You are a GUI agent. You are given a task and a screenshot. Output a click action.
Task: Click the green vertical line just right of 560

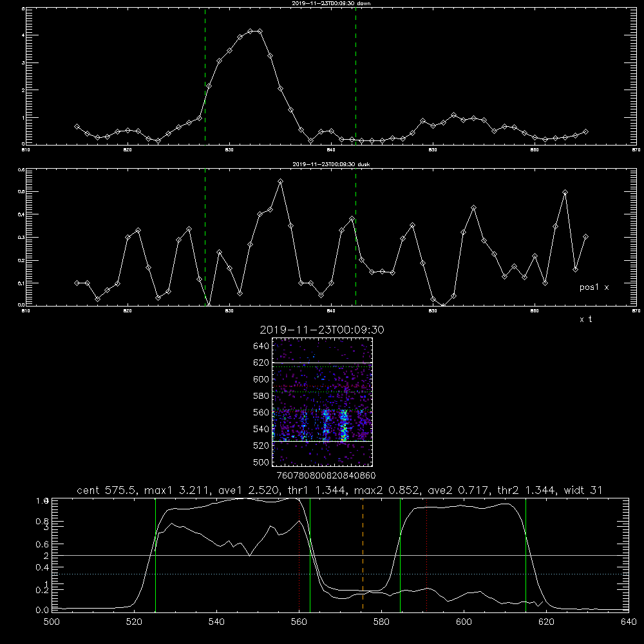pyautogui.click(x=310, y=554)
